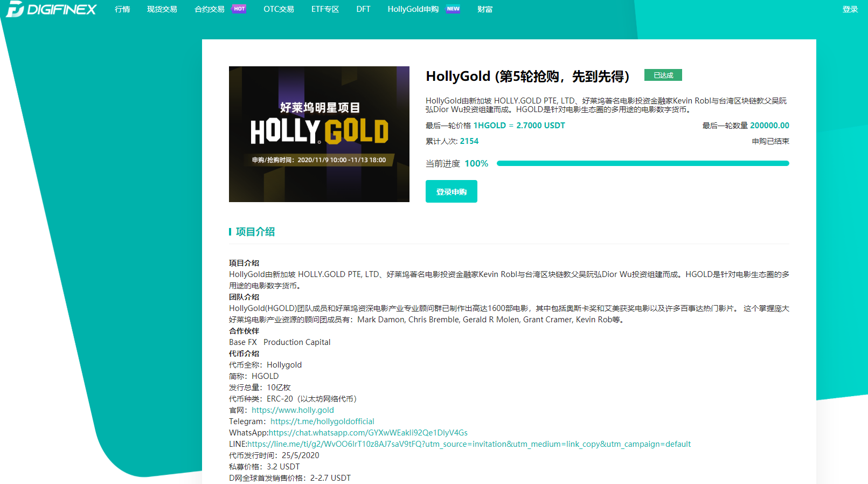Open the 行情 menu item
The height and width of the screenshot is (484, 868).
[x=122, y=9]
